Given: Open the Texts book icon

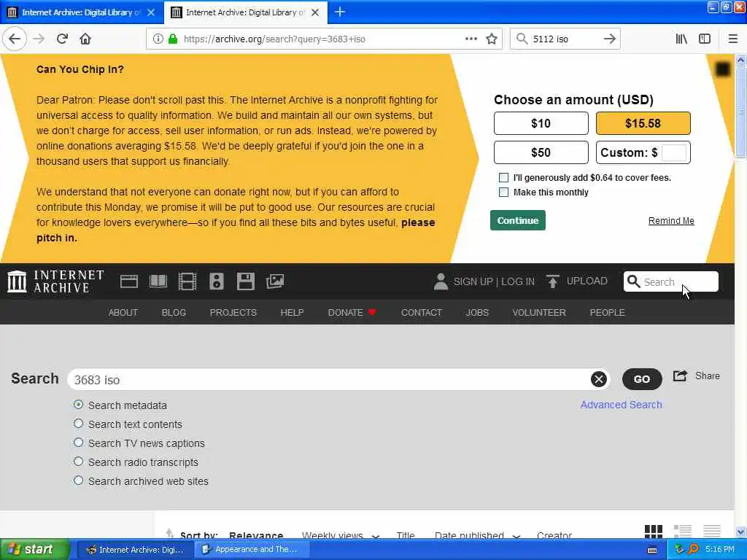Looking at the screenshot, I should [x=158, y=281].
